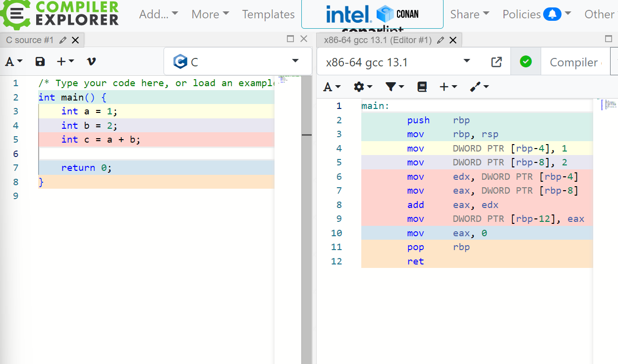Close the x86-64 gcc 13.1 tab

tap(453, 40)
